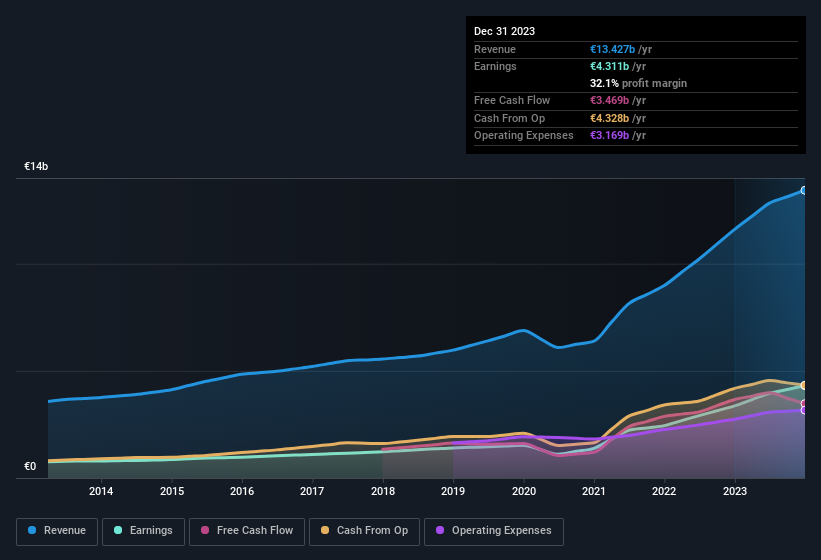Click the orange Cash From Op legend dot

[x=325, y=531]
